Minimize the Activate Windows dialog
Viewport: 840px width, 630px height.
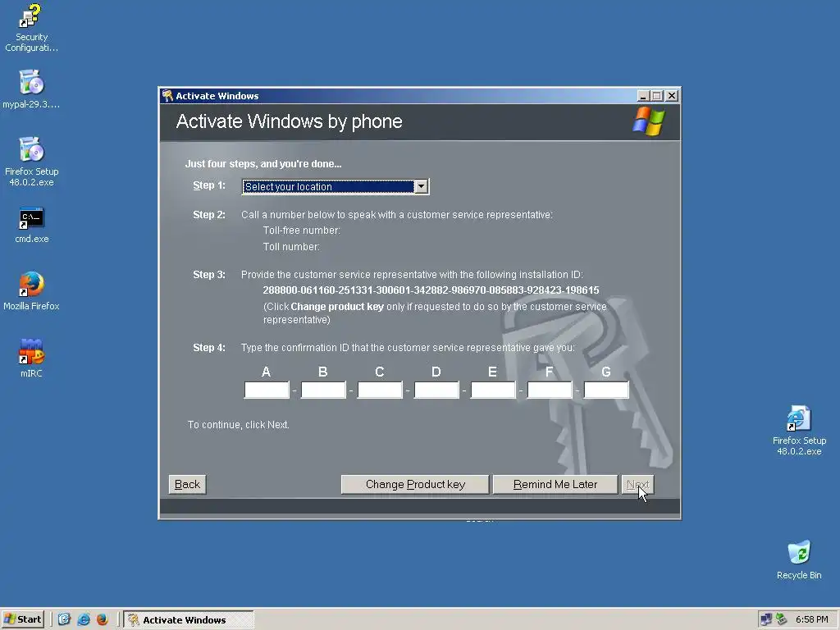[643, 96]
